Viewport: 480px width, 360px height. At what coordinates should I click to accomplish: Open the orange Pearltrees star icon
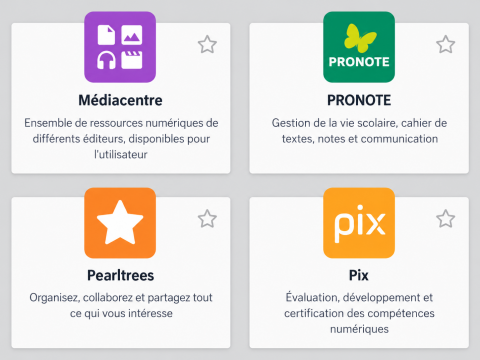pos(120,223)
